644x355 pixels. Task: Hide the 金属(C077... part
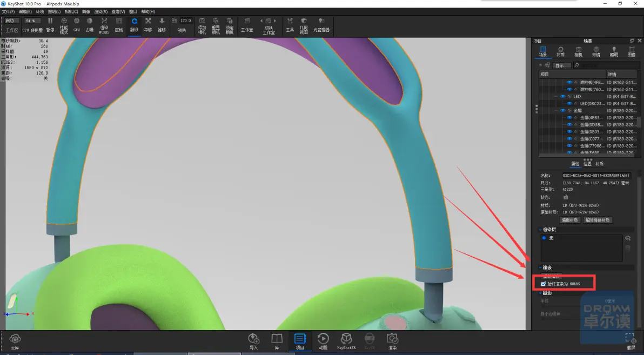pos(569,139)
